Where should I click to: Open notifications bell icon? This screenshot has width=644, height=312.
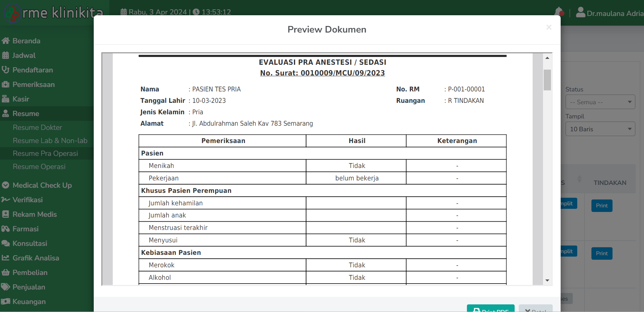coord(559,12)
